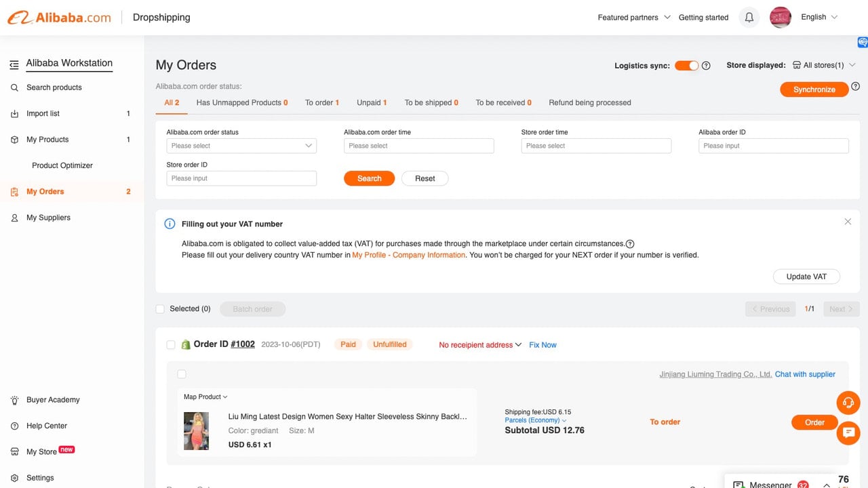
Task: Open the Alibaba.com order status dropdown
Action: [x=241, y=146]
